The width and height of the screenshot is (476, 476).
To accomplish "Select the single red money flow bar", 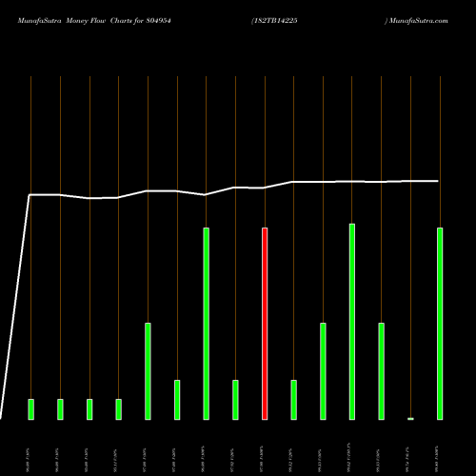I will point(265,324).
